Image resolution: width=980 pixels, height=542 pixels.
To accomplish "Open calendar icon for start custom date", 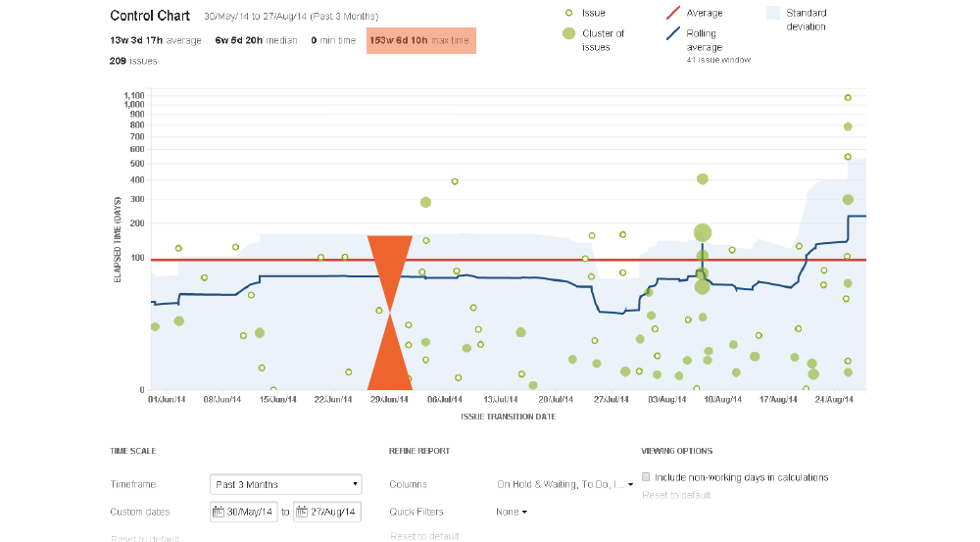I will coord(219,512).
